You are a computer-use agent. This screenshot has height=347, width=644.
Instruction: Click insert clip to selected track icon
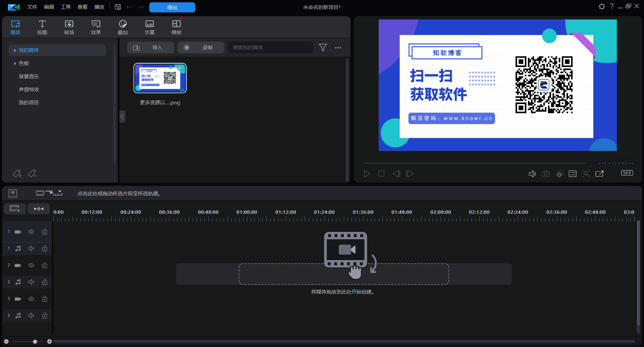pos(49,193)
